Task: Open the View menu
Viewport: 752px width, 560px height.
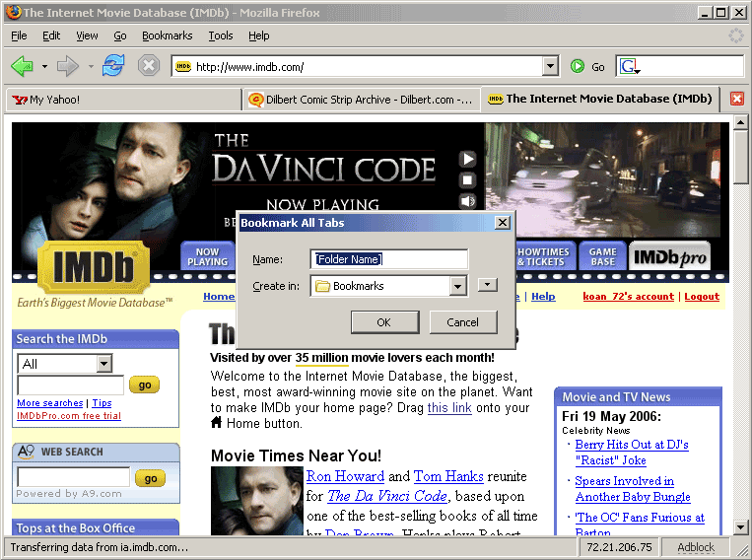Action: pos(87,35)
